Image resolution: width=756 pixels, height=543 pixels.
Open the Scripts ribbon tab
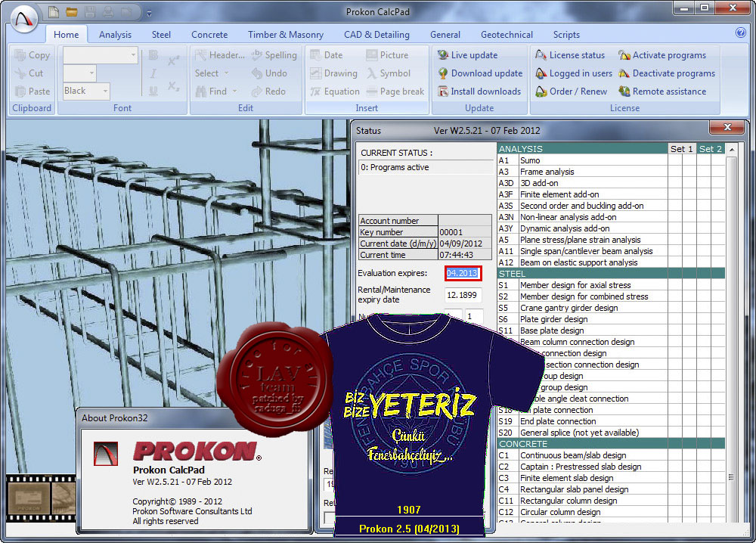566,34
